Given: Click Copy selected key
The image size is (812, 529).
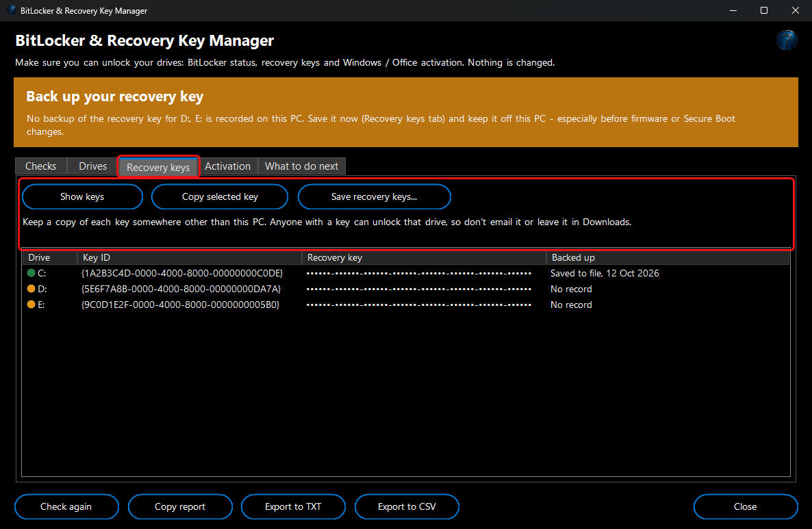Looking at the screenshot, I should click(220, 196).
